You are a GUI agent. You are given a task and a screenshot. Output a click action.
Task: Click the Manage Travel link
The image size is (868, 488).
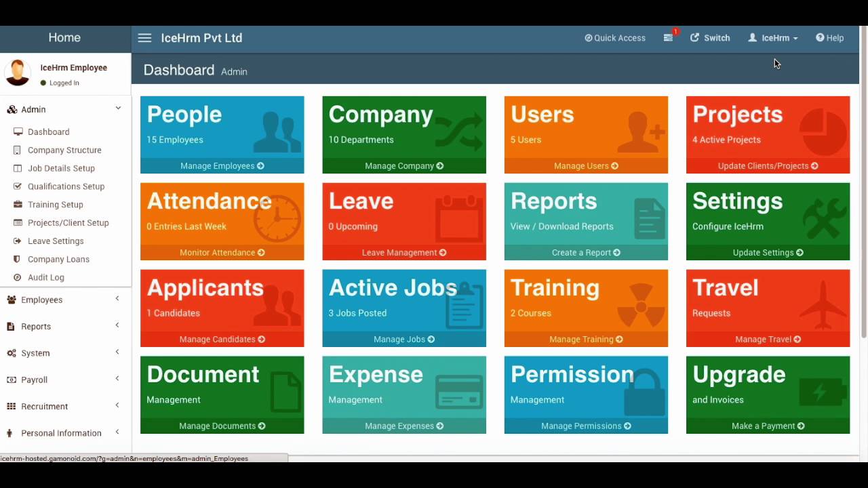(768, 340)
